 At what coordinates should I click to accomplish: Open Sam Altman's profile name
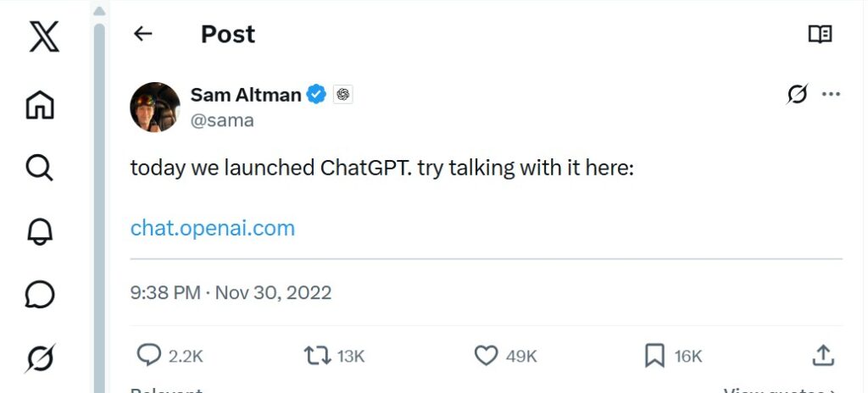tap(246, 94)
